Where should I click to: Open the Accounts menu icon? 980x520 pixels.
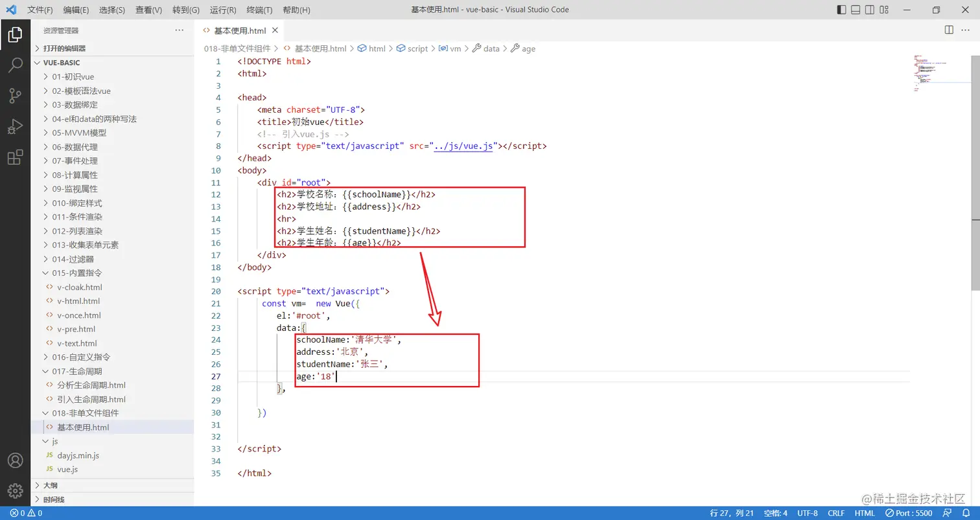coord(15,460)
